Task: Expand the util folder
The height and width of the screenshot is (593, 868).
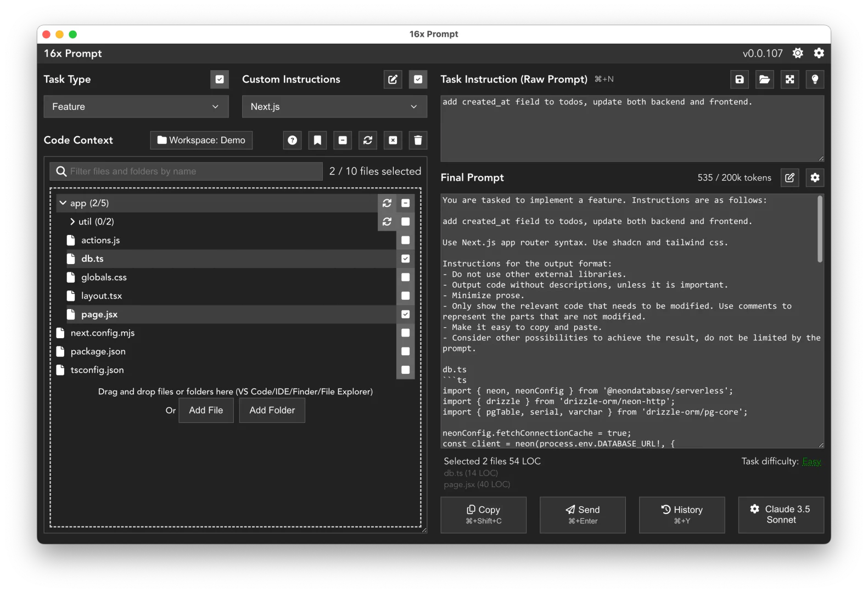Action: (x=72, y=222)
